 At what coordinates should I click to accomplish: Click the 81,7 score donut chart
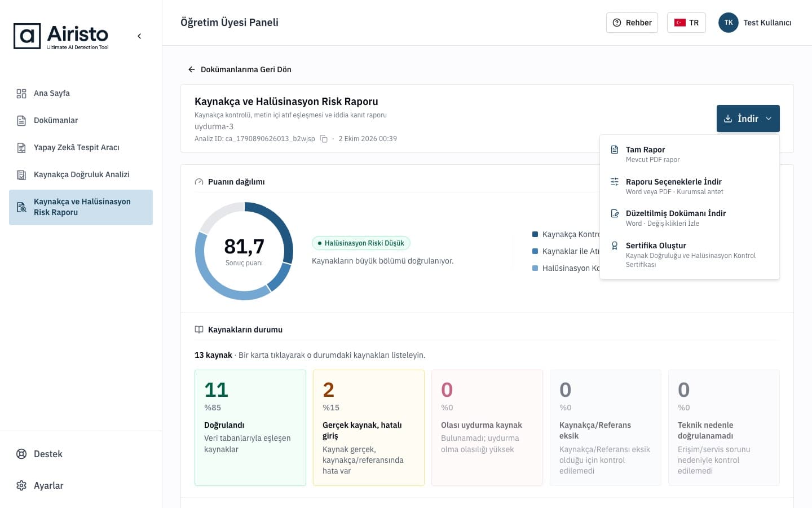tap(244, 251)
